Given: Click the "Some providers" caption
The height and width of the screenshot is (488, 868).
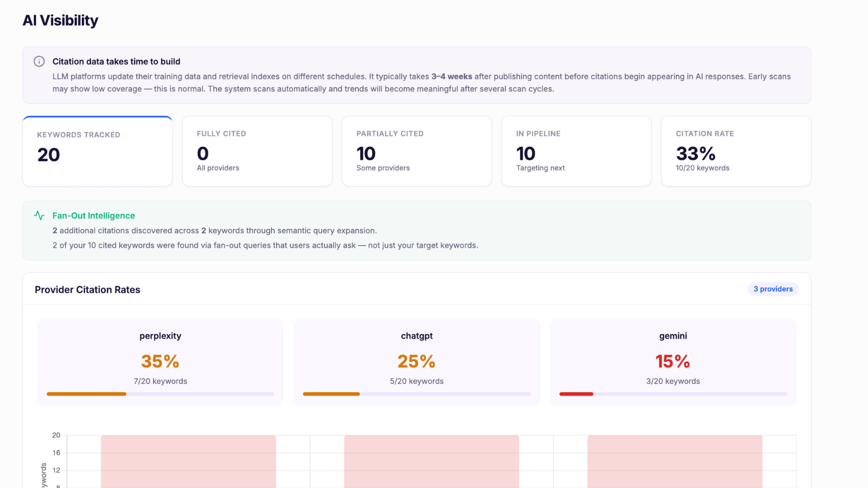Looking at the screenshot, I should (383, 168).
